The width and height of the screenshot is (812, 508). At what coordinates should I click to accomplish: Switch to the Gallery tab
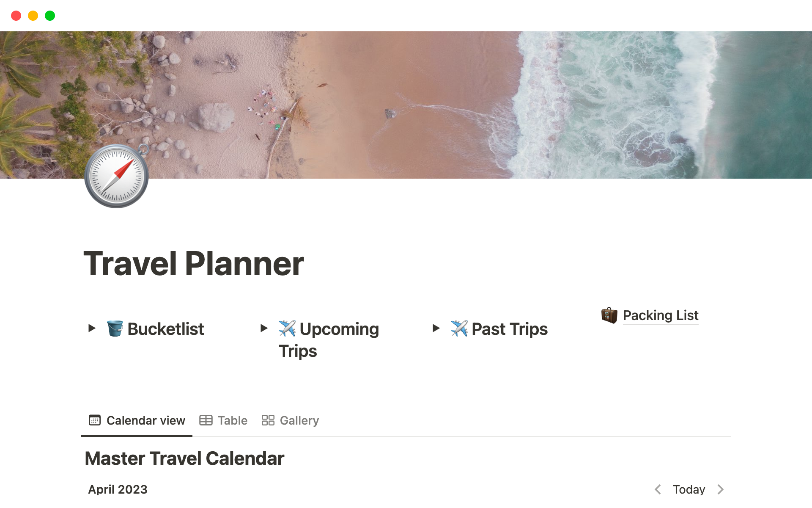coord(299,420)
